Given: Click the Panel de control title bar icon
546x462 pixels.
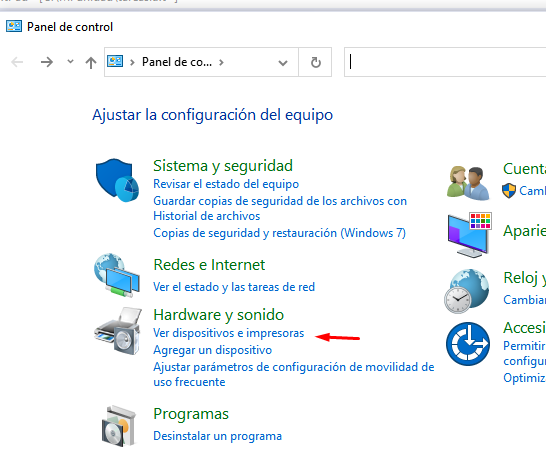Looking at the screenshot, I should (x=14, y=26).
